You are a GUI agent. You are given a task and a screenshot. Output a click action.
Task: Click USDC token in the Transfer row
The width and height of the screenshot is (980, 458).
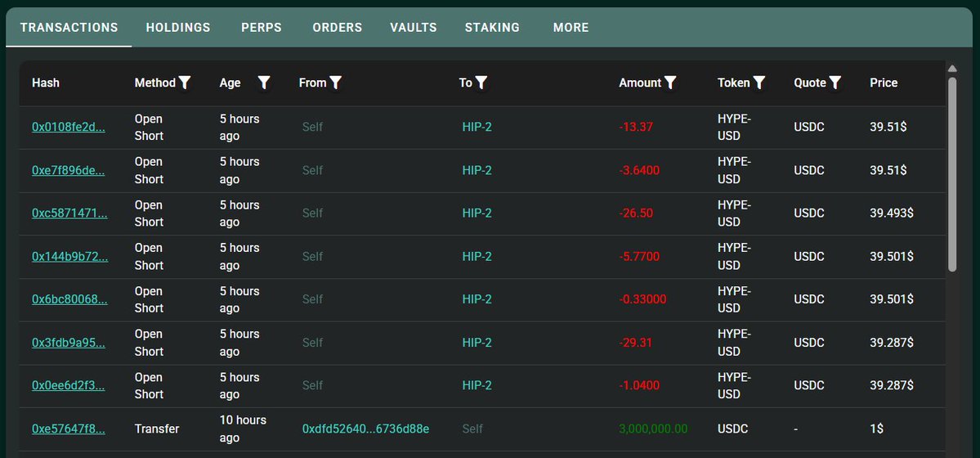click(732, 429)
